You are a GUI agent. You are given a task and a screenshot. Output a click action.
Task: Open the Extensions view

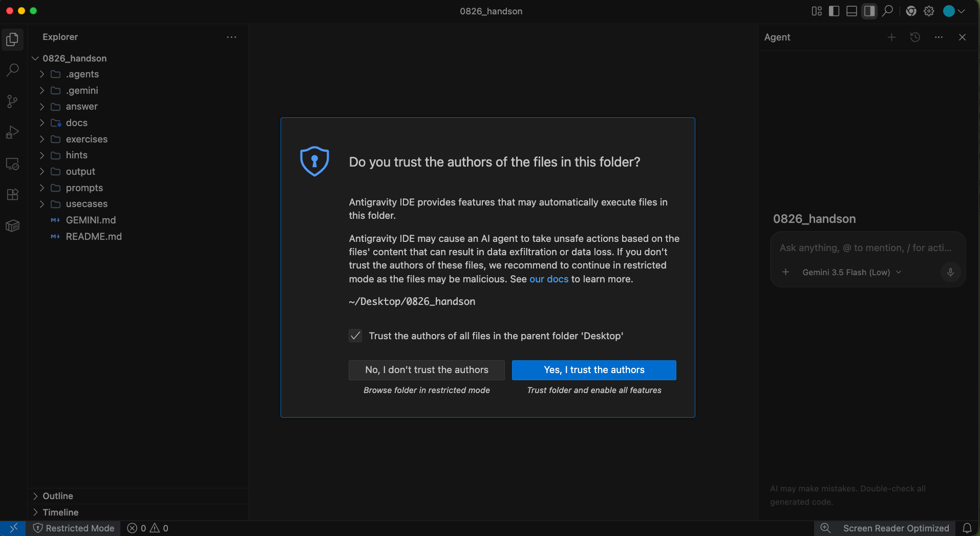(13, 195)
